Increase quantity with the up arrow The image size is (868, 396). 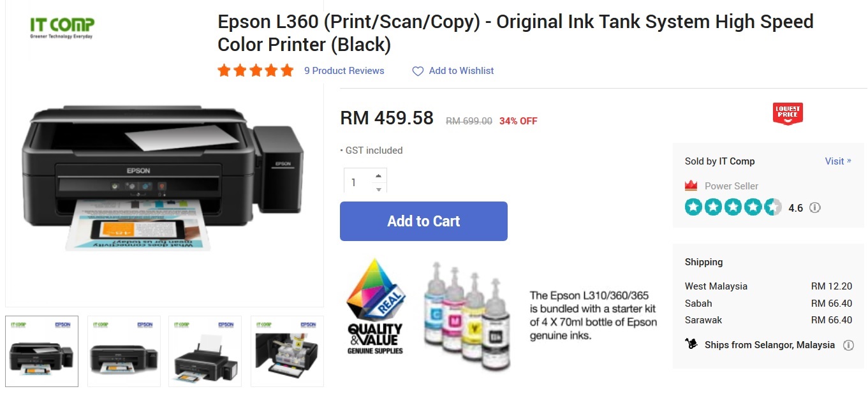378,175
